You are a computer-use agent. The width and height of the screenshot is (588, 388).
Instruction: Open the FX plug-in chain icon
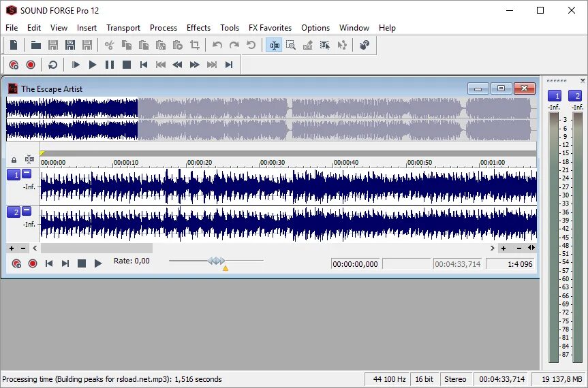click(x=364, y=45)
